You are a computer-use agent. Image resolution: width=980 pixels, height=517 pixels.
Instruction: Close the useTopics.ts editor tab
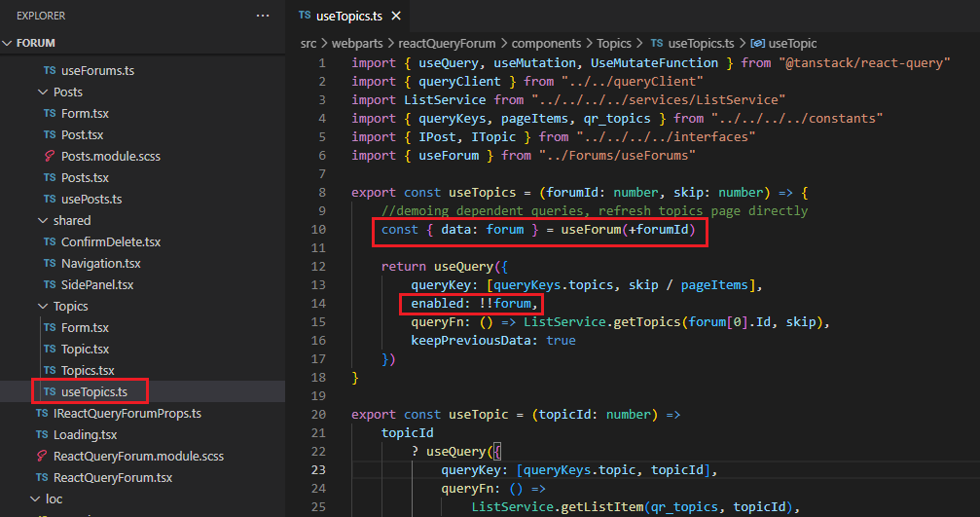(396, 17)
